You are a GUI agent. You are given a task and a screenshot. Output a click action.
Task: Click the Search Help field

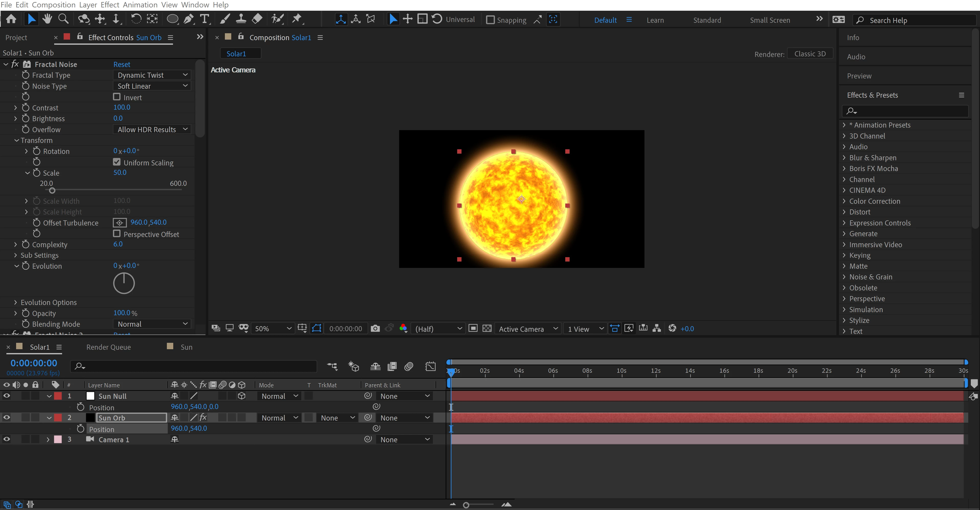[x=913, y=20]
